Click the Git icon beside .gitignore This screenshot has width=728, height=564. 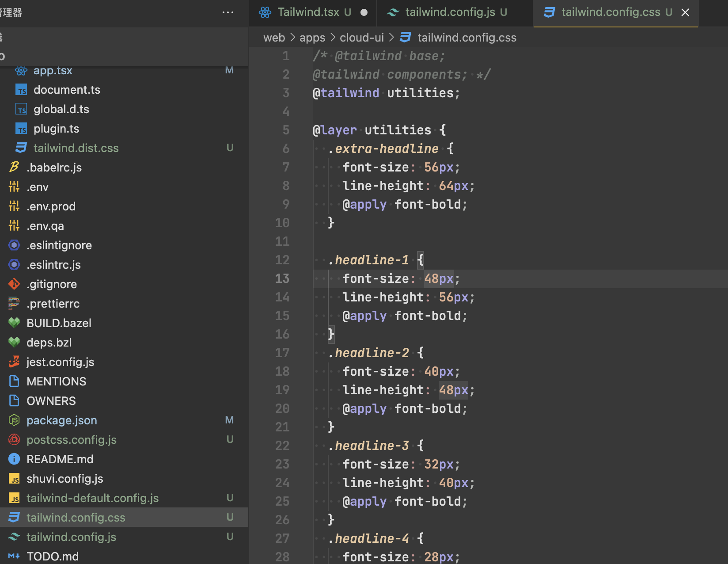click(14, 284)
